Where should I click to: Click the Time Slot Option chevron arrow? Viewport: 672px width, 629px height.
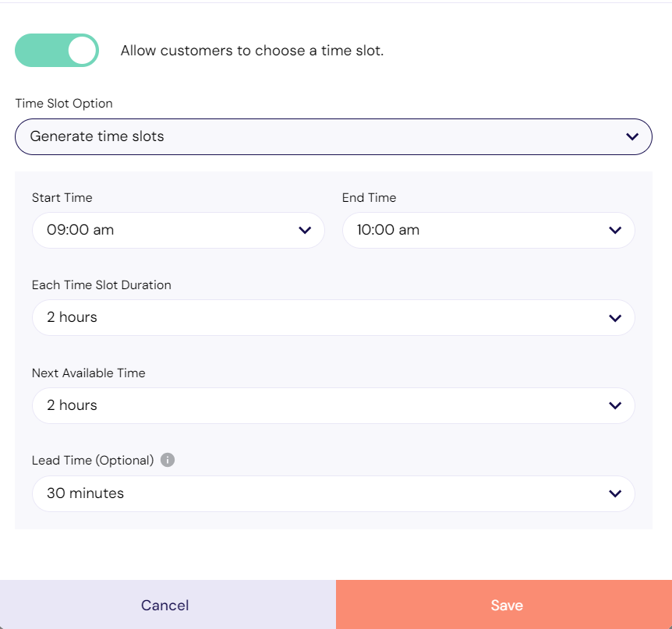click(x=632, y=136)
